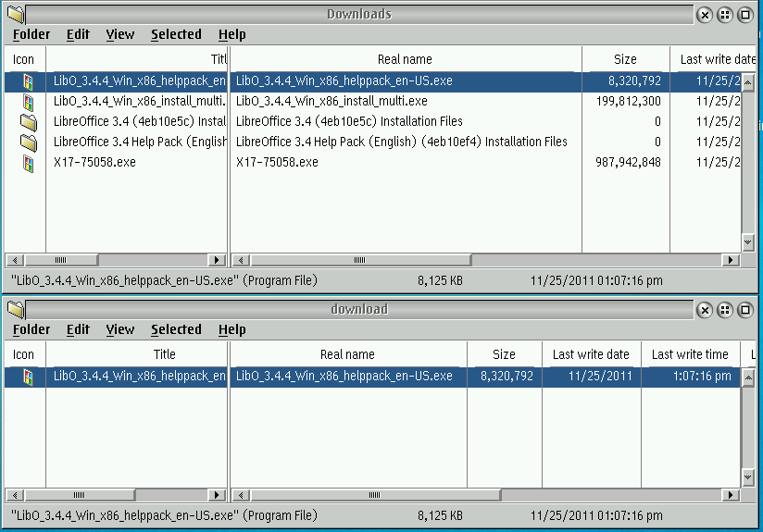Click the Icon column header in Downloads window

point(23,59)
